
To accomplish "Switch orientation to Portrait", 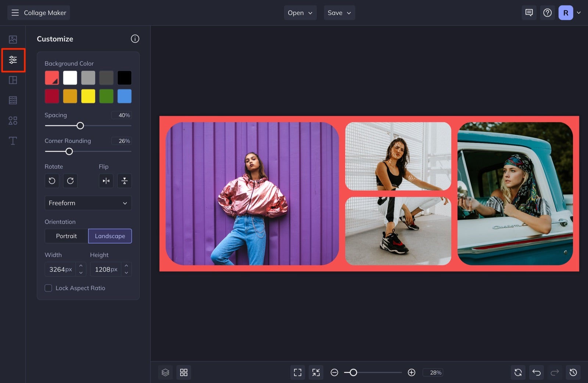I will click(66, 236).
